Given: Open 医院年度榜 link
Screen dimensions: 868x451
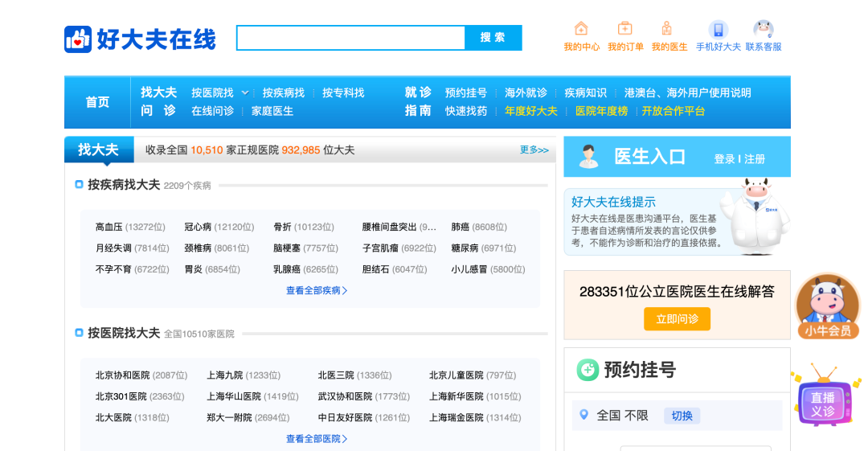Looking at the screenshot, I should pos(602,111).
